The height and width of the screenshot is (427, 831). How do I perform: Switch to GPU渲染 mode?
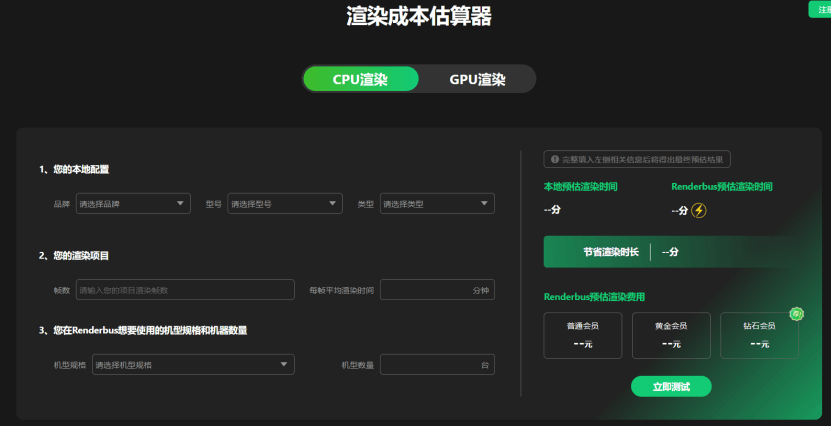(477, 79)
